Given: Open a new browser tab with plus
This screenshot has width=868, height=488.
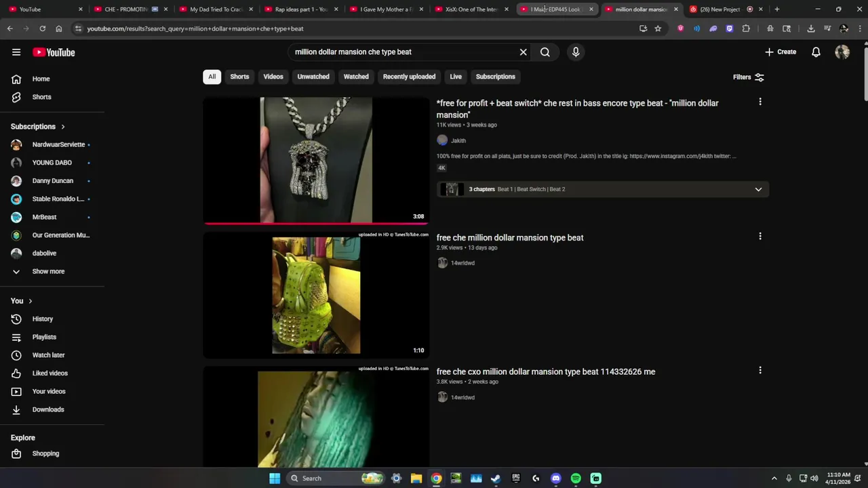Looking at the screenshot, I should click(776, 9).
